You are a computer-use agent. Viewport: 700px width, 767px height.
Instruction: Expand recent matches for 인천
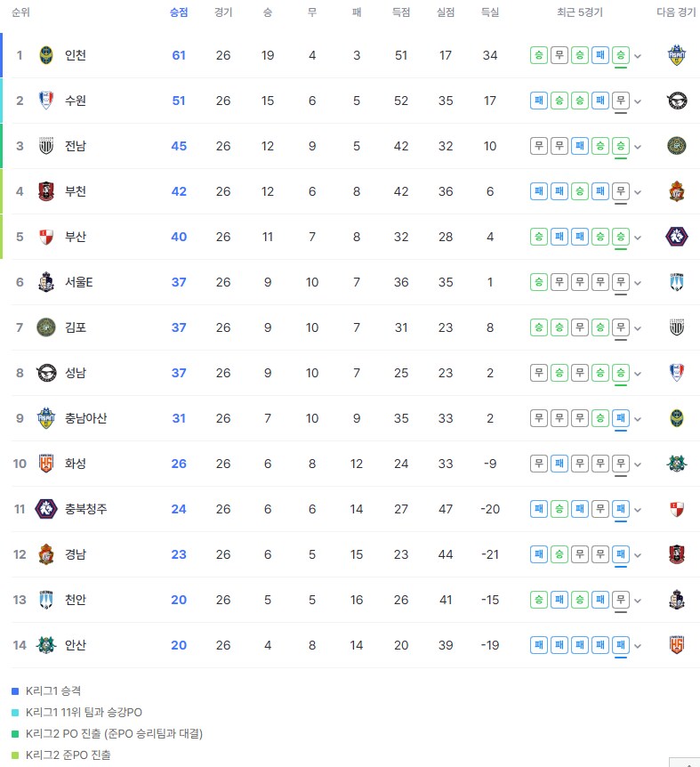pyautogui.click(x=638, y=56)
